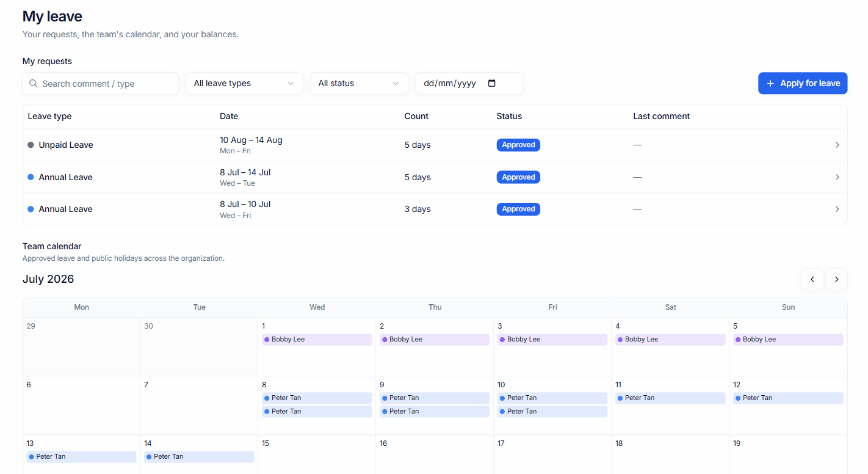868x474 pixels.
Task: Click the Status column header
Action: (x=509, y=116)
